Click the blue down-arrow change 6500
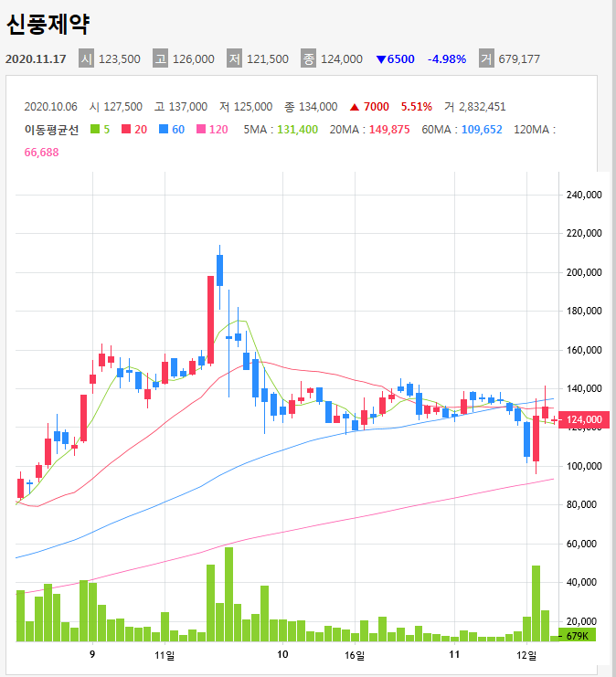This screenshot has height=677, width=616. (395, 58)
